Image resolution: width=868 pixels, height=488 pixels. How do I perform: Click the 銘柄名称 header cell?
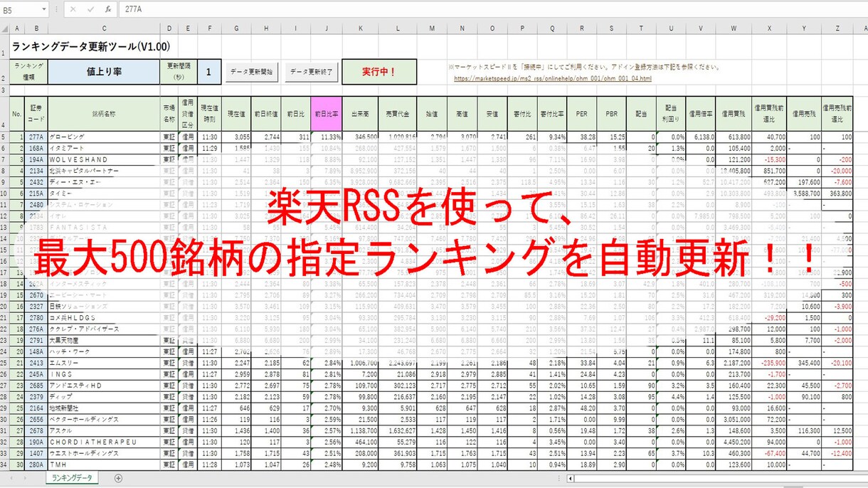pyautogui.click(x=104, y=112)
